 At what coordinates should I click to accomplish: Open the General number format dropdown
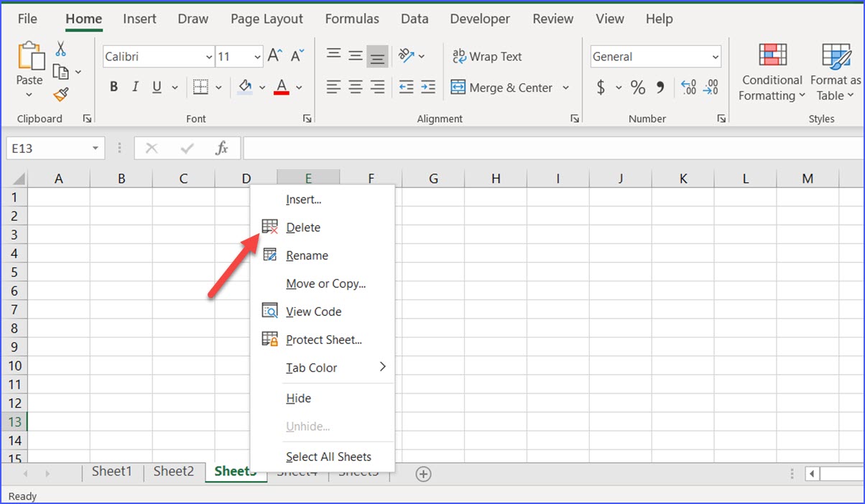coord(716,57)
